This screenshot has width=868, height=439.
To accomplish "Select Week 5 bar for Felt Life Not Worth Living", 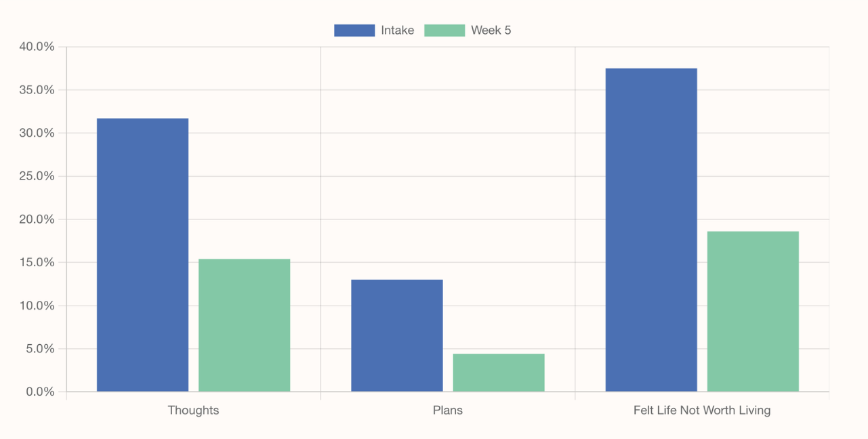I will (x=753, y=312).
